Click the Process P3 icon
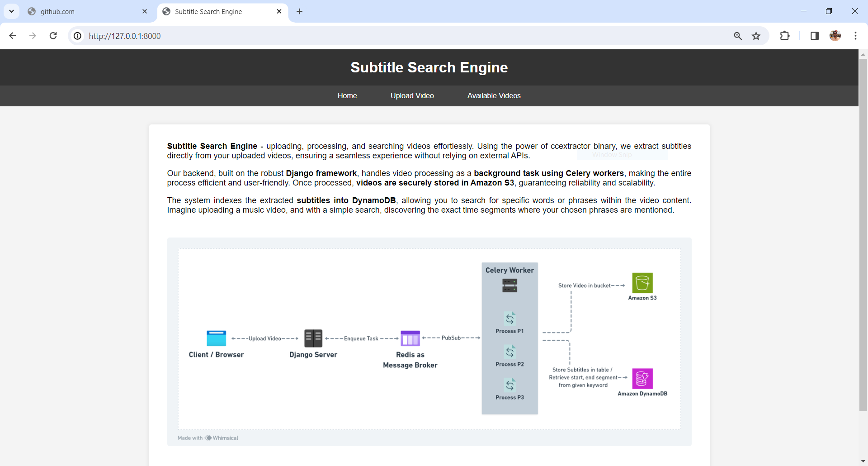 click(x=510, y=385)
